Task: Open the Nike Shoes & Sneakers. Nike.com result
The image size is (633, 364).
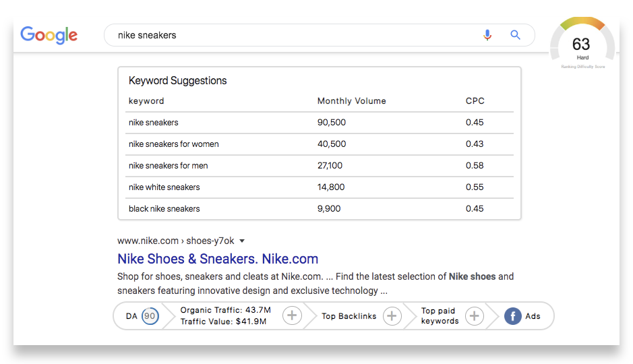Action: [218, 259]
